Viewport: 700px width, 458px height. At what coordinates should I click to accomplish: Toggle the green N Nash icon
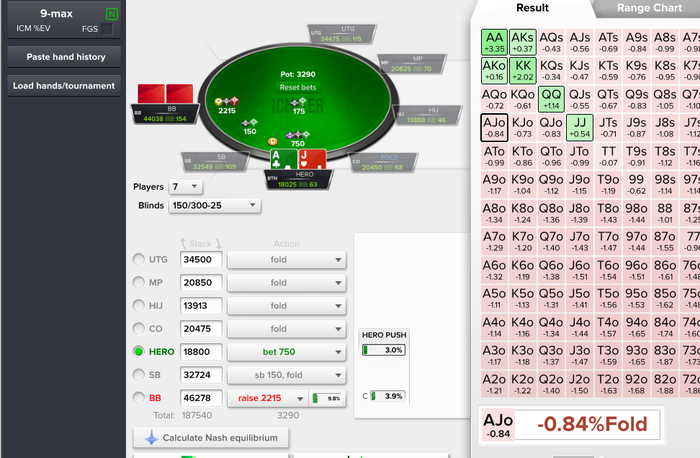pos(112,14)
